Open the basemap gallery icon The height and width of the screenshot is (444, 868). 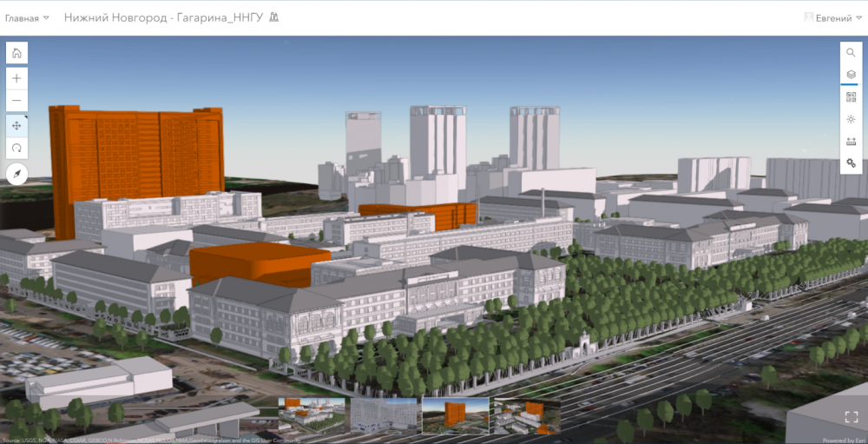[x=851, y=97]
